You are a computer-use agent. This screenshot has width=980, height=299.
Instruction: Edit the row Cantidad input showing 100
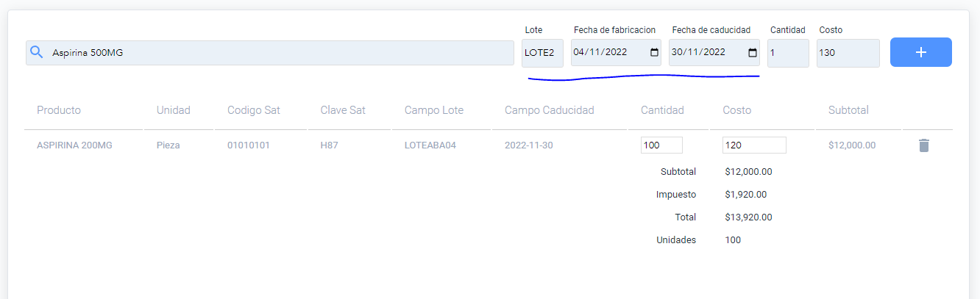point(661,145)
